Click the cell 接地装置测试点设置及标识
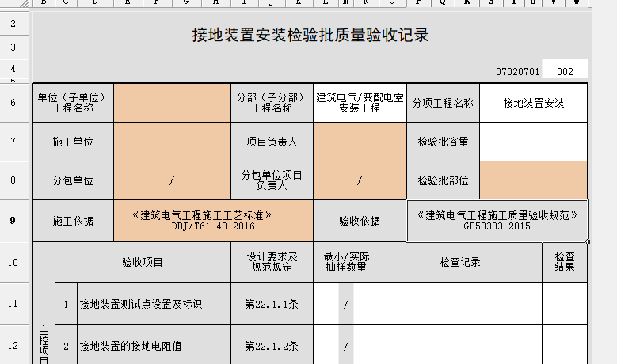 pyautogui.click(x=154, y=304)
